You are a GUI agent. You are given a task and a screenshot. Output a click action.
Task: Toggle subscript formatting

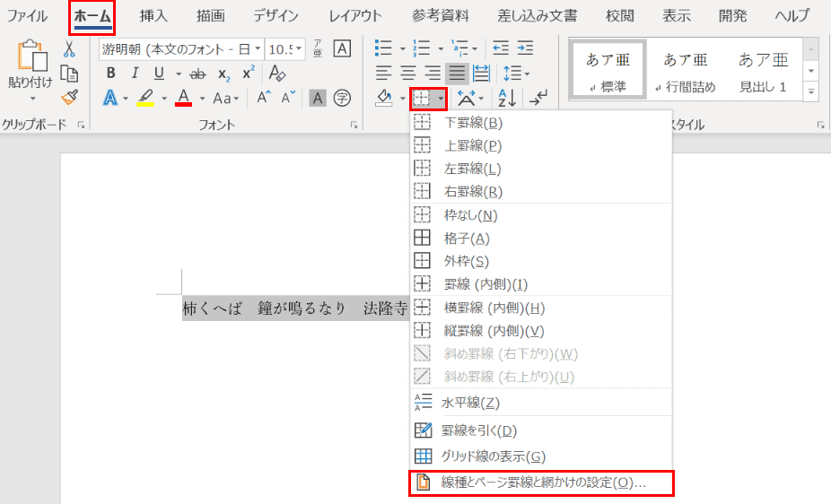(224, 74)
